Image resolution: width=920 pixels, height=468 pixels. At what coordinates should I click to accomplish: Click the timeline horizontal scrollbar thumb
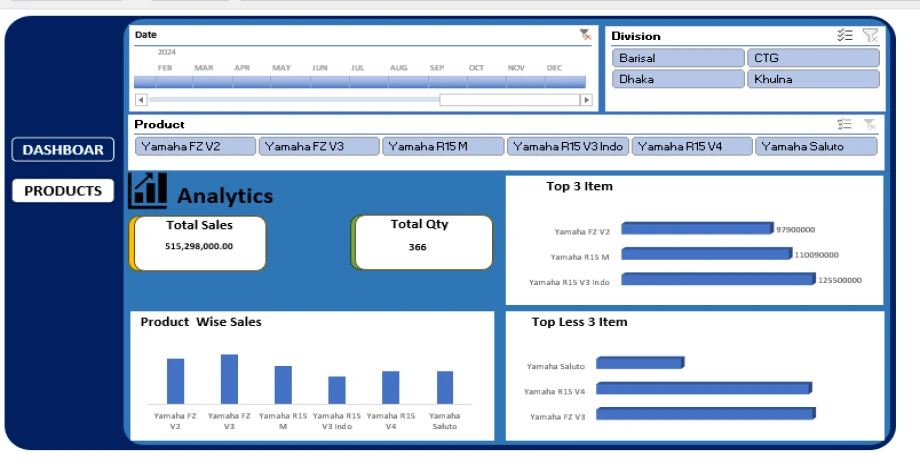508,100
